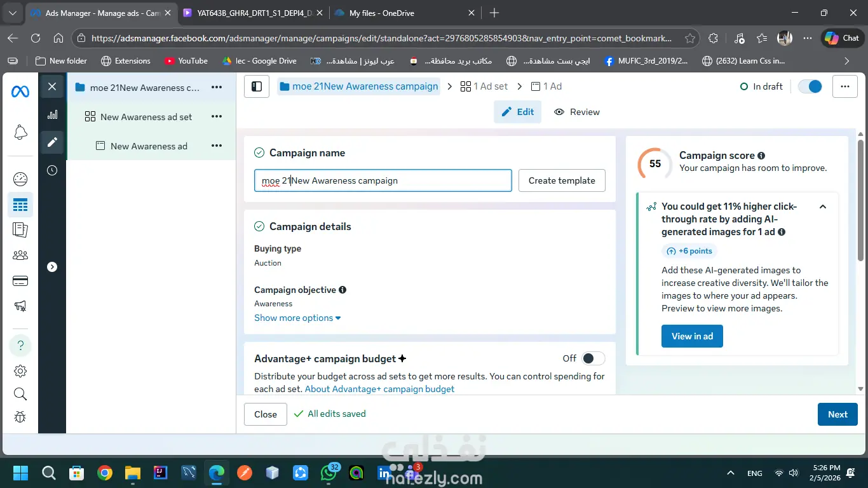Go to the 1 Ad set breadcrumb
Screen dimensions: 868x488
pos(484,86)
